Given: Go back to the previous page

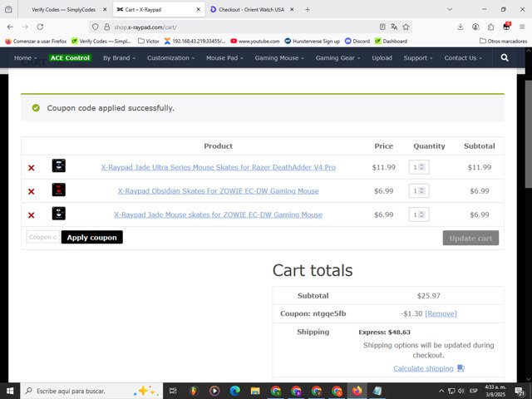Looking at the screenshot, I should point(10,27).
